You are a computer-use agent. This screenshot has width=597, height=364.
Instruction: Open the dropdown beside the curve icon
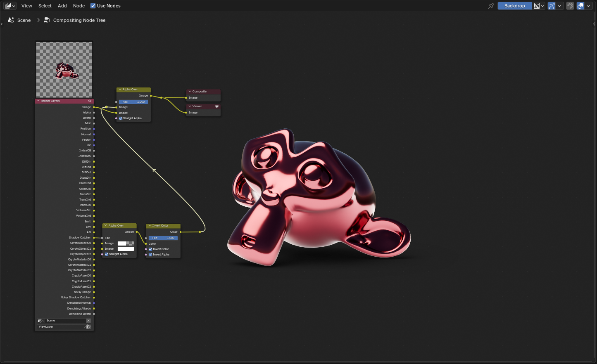click(559, 6)
